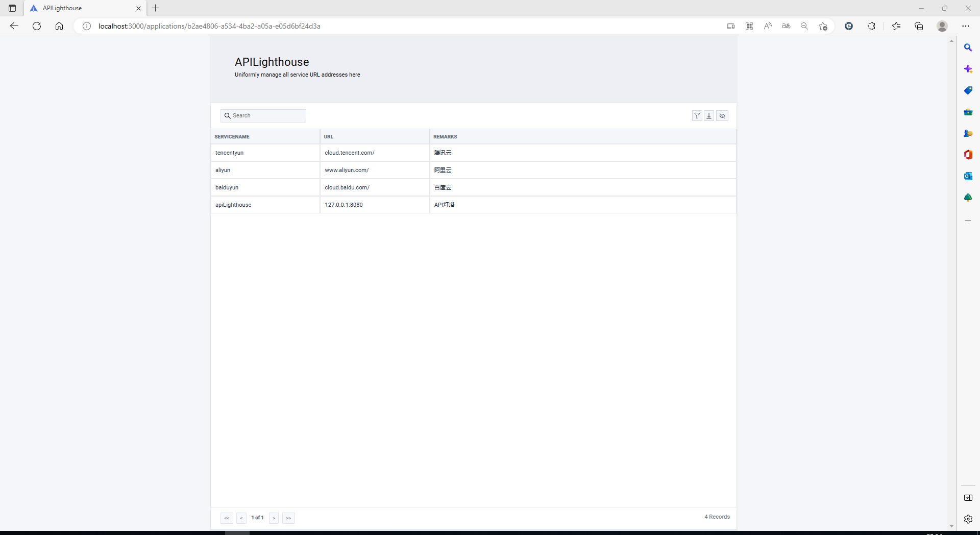Image resolution: width=980 pixels, height=535 pixels.
Task: Open the Microsoft 365 sidebar icon
Action: [968, 155]
